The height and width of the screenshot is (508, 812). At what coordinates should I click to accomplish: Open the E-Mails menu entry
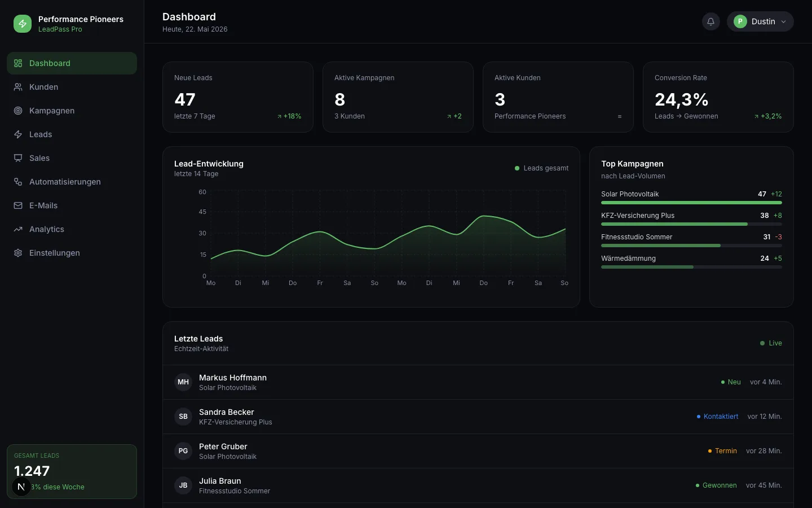coord(72,205)
